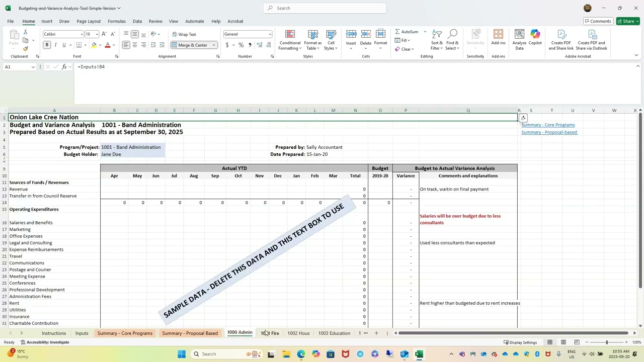Toggle Bold formatting
Image resolution: width=644 pixels, height=362 pixels.
click(47, 45)
